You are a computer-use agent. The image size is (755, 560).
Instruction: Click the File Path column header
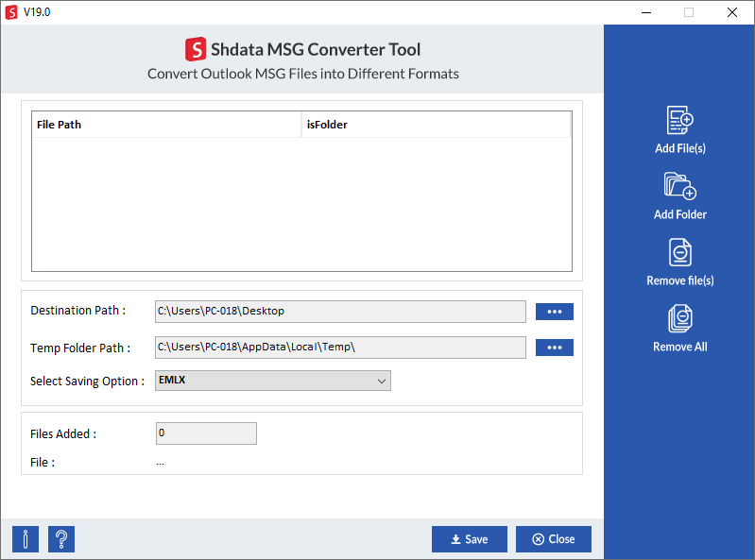tap(166, 125)
